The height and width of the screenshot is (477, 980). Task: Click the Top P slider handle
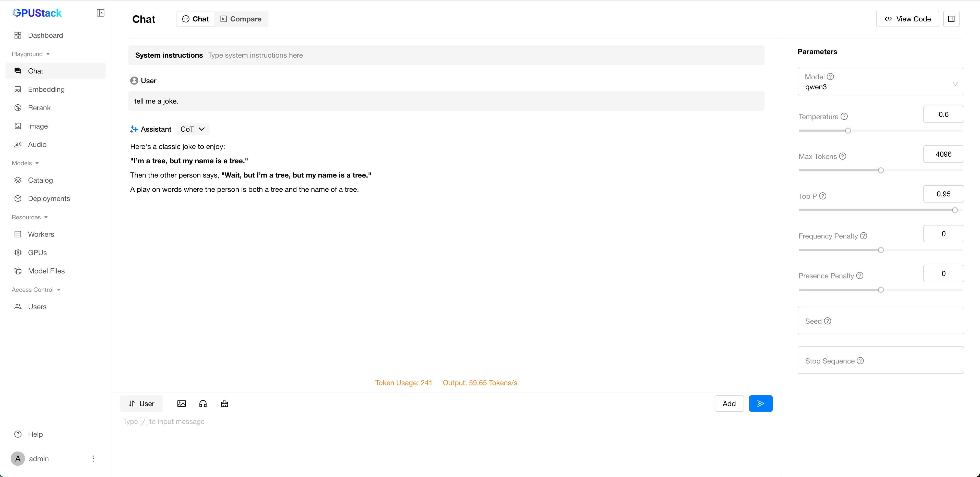tap(954, 210)
